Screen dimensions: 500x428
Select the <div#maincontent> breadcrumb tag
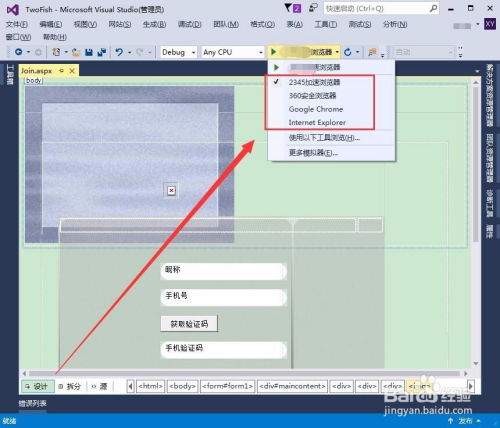292,386
